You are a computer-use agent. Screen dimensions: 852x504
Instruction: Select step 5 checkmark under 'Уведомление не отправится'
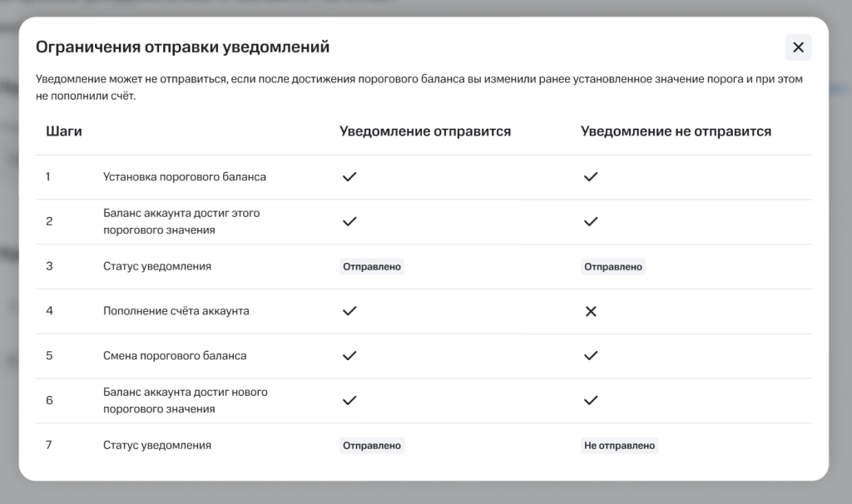[x=591, y=355]
